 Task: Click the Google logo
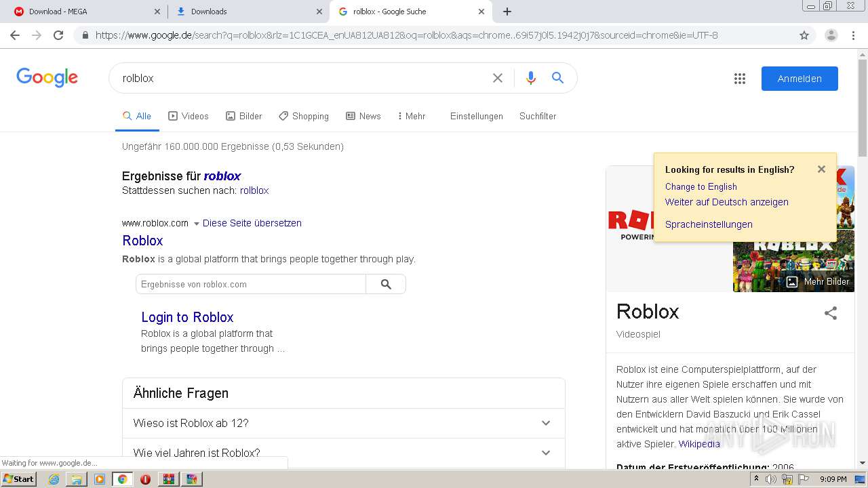(47, 78)
